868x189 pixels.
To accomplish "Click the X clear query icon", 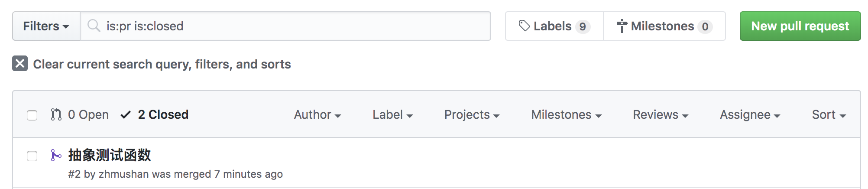I will tap(20, 64).
